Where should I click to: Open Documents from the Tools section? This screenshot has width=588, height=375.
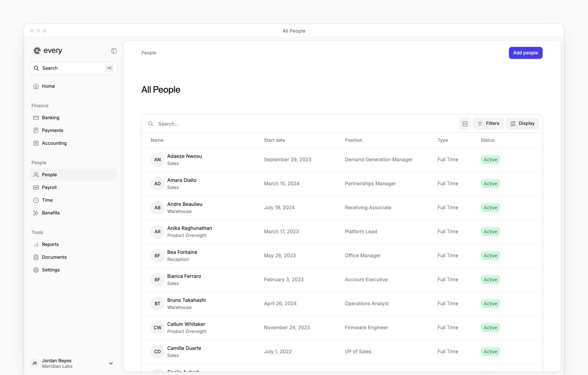(x=73, y=257)
